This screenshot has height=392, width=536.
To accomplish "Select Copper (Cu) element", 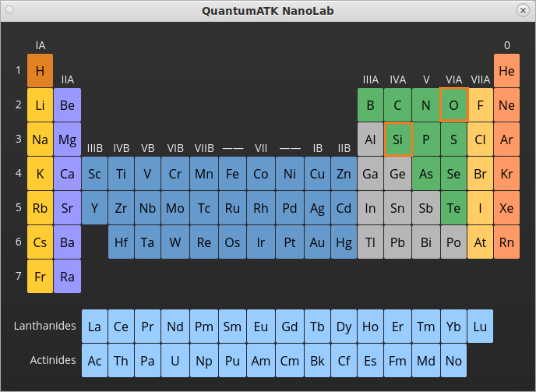I will [x=318, y=174].
